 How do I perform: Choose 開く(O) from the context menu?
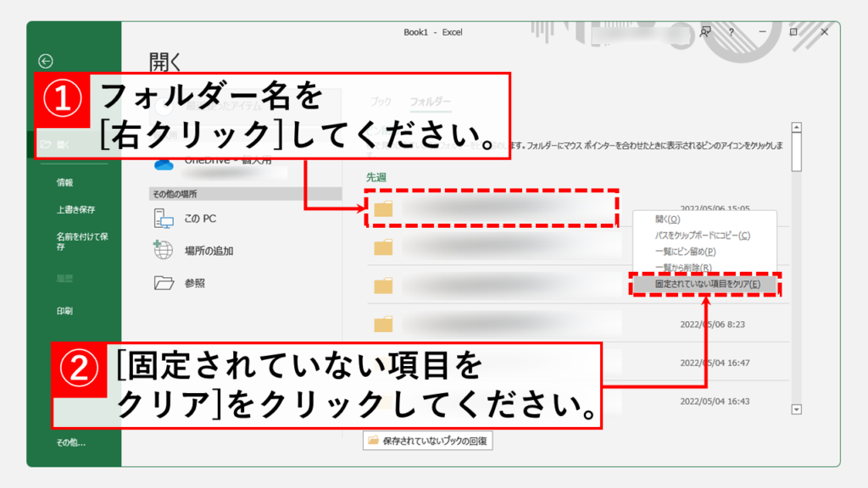click(668, 219)
